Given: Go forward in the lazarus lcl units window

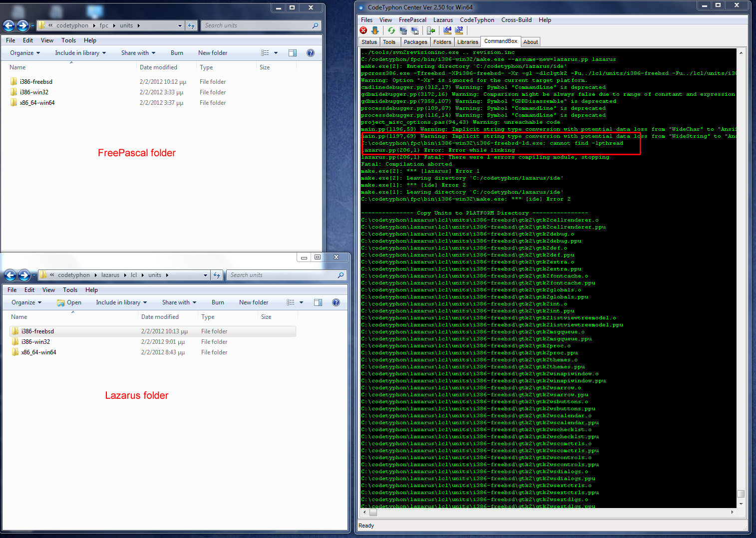Looking at the screenshot, I should tap(24, 275).
